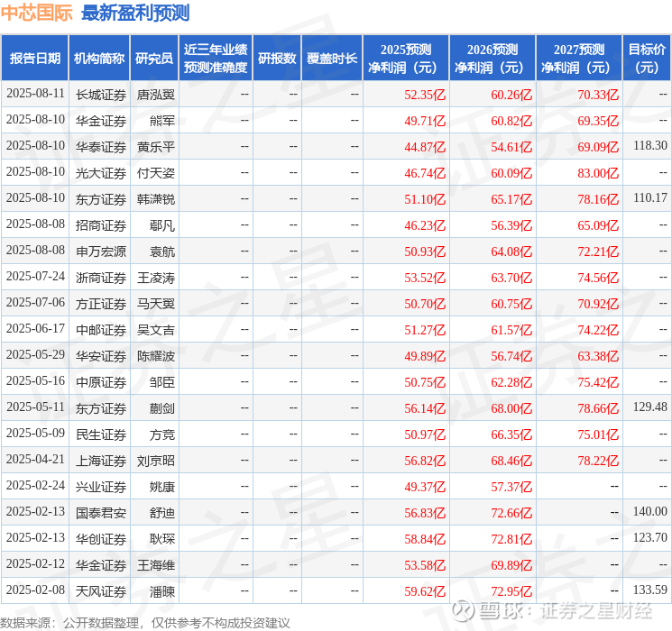Select institution 中邮证券

pos(101,329)
